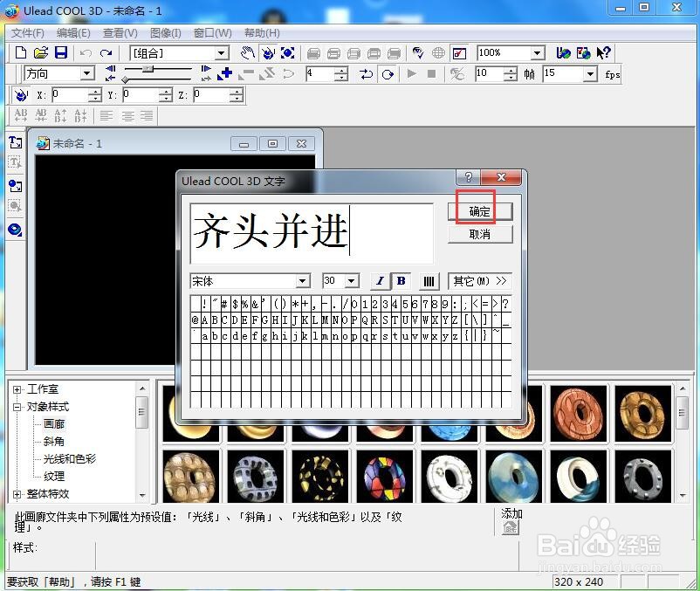700x591 pixels.
Task: Select 光线和色彩 in the tree
Action: point(69,459)
